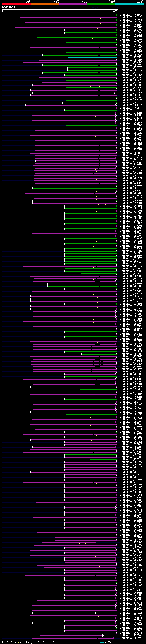Select the UniRef100_A5C7T9 label
This screenshot has height=644, width=146.
[131, 70]
